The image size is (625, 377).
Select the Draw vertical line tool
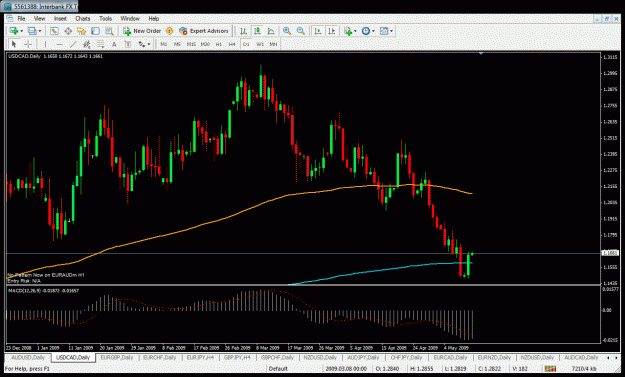tap(45, 44)
